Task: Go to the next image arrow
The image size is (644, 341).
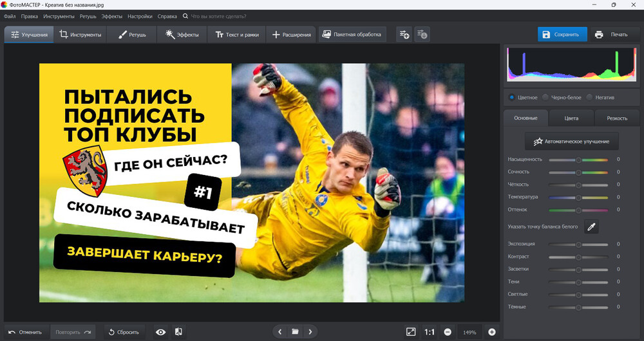Action: tap(310, 332)
